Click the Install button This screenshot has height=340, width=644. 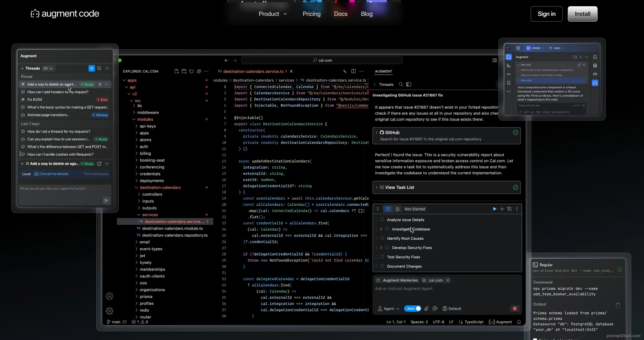point(583,14)
